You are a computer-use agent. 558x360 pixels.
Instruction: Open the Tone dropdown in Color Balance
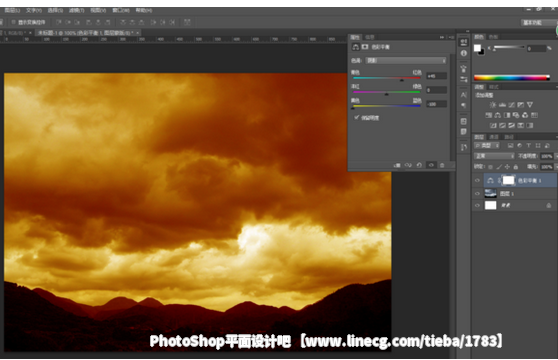coord(406,61)
